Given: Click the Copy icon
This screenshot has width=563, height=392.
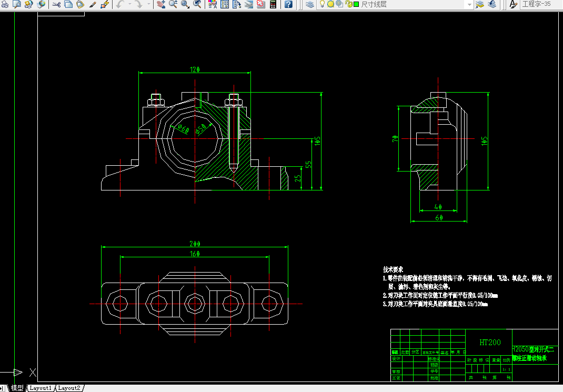Looking at the screenshot, I should click(68, 4).
